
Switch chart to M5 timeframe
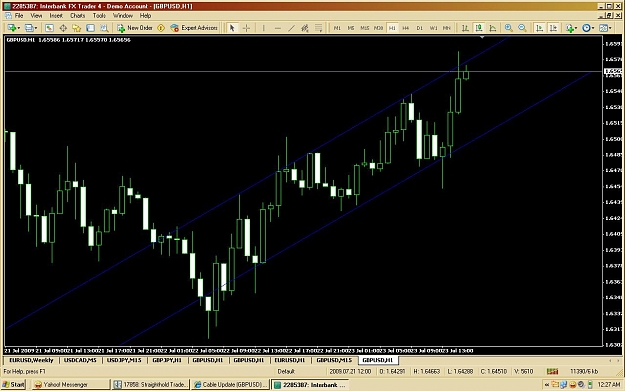pyautogui.click(x=351, y=28)
